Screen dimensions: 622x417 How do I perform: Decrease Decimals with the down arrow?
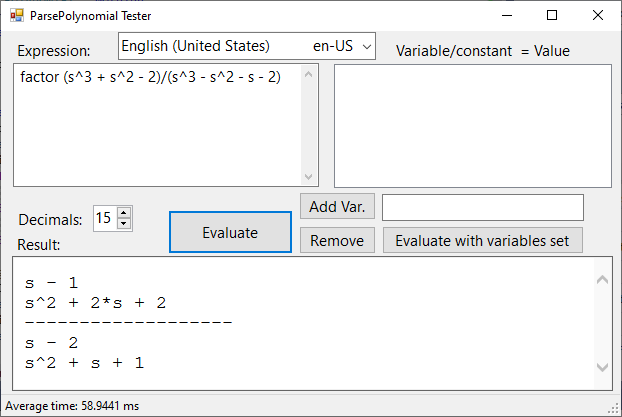tap(124, 223)
